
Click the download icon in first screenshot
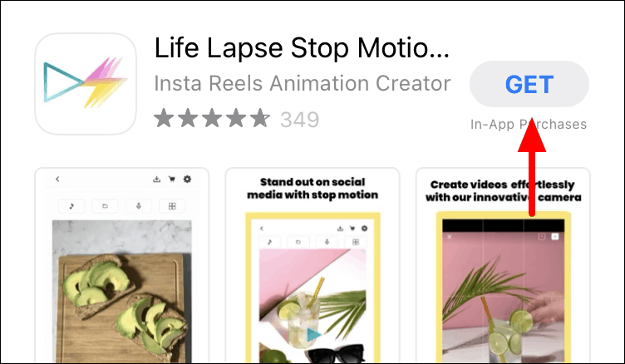pyautogui.click(x=156, y=179)
